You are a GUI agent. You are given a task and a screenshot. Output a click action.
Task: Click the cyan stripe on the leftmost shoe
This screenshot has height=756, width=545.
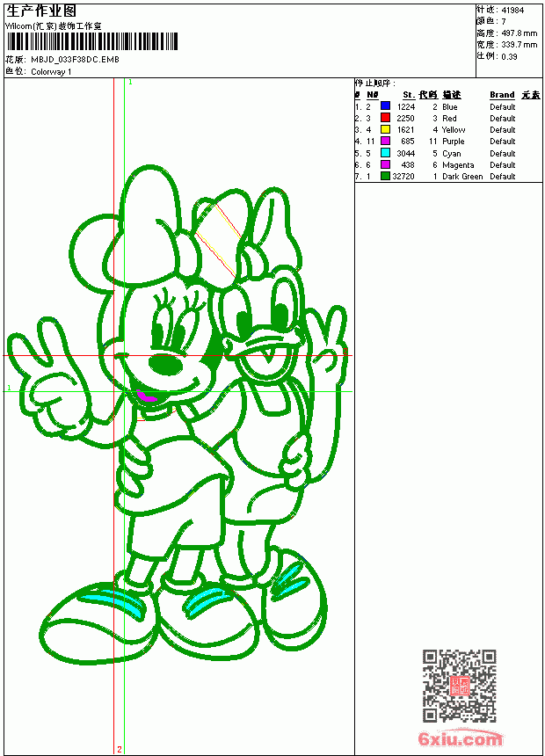(113, 600)
